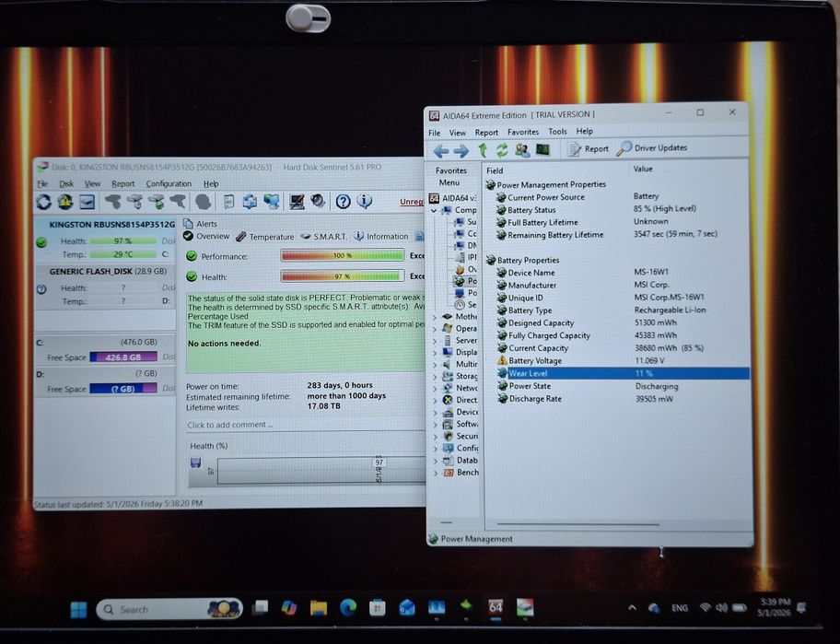Collapse Computer node in AIDA64 tree
Image resolution: width=840 pixels, height=644 pixels.
point(434,211)
